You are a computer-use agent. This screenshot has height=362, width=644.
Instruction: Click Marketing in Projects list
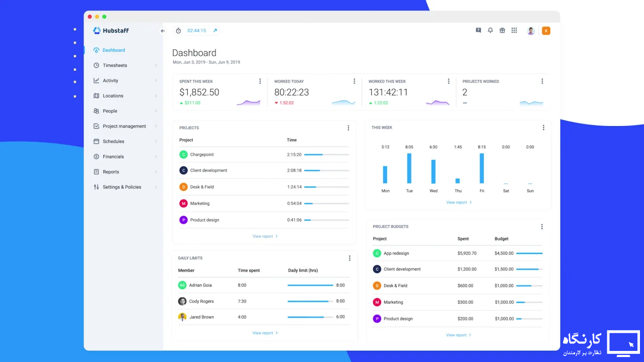coord(200,204)
